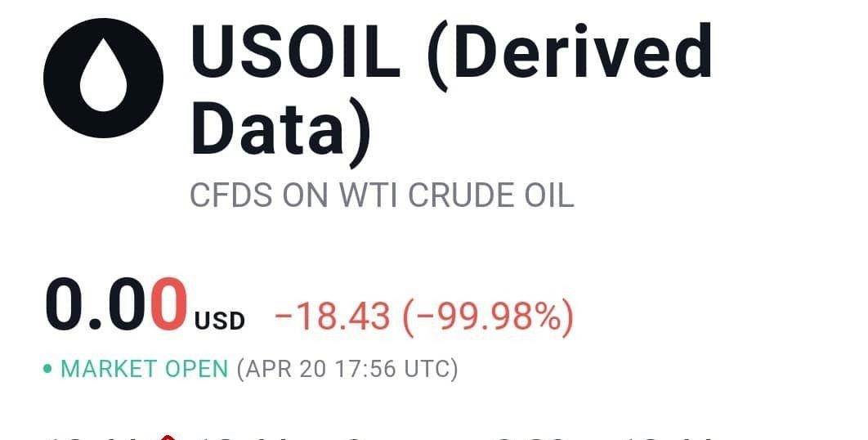Click the WTI text in the subtitle
Viewport: 868px width, 440px height.
(368, 195)
